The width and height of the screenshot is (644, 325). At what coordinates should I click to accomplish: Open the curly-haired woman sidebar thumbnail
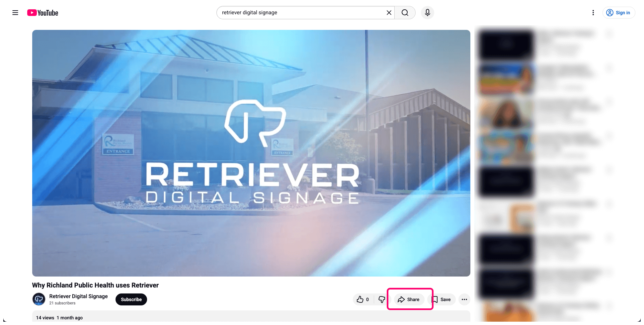coord(506,114)
